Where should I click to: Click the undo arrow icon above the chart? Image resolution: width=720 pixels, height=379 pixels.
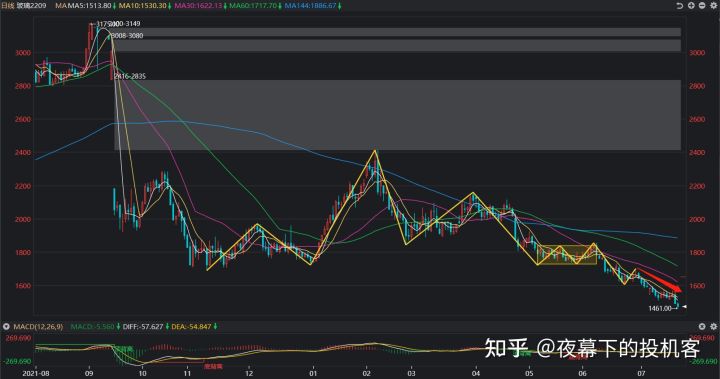[680, 6]
